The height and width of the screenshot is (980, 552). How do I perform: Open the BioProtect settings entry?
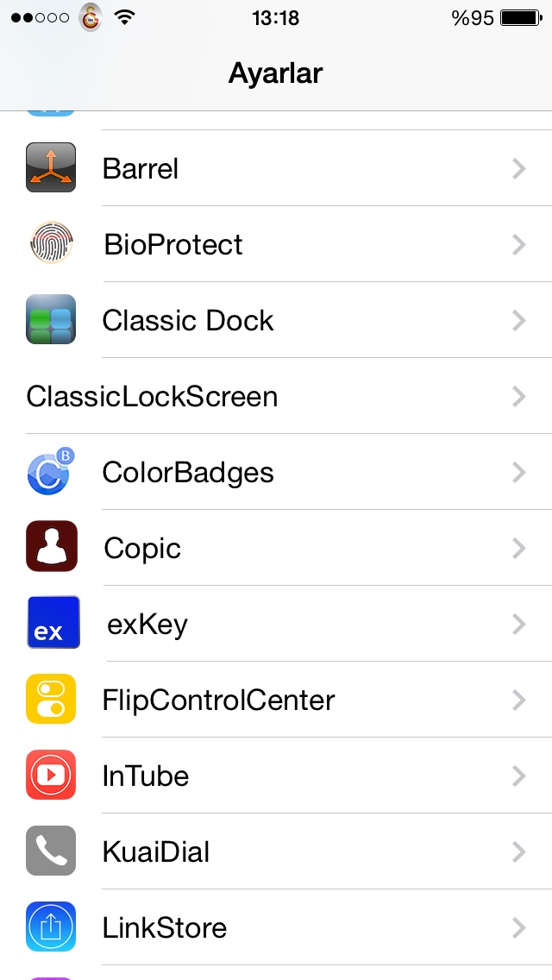276,244
